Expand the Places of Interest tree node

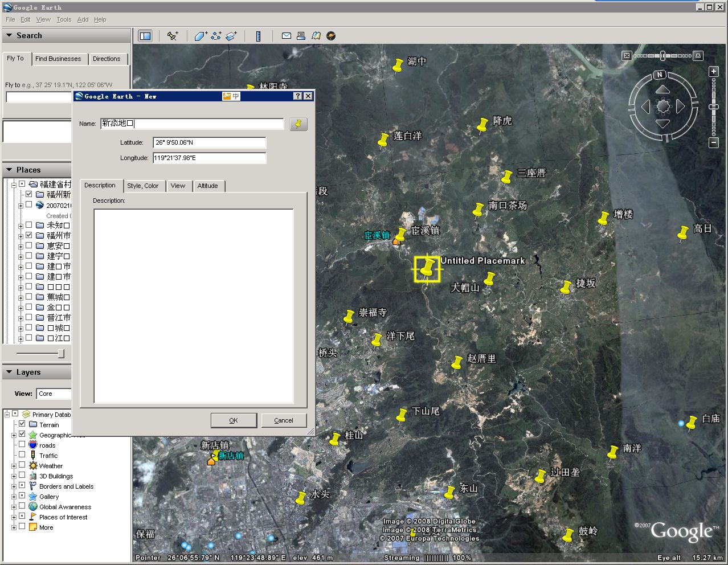(x=14, y=517)
